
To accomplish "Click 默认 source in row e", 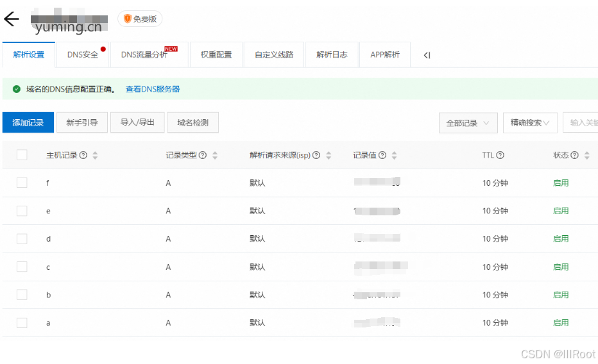I will tap(257, 211).
